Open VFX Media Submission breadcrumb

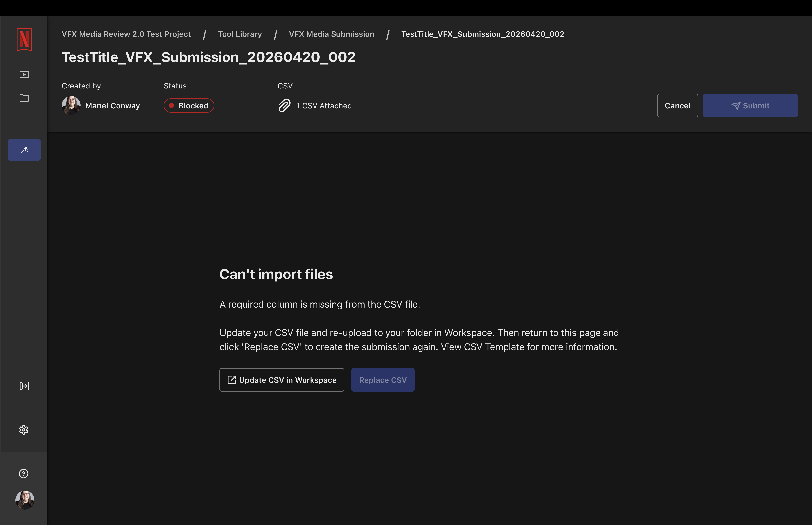pyautogui.click(x=332, y=34)
